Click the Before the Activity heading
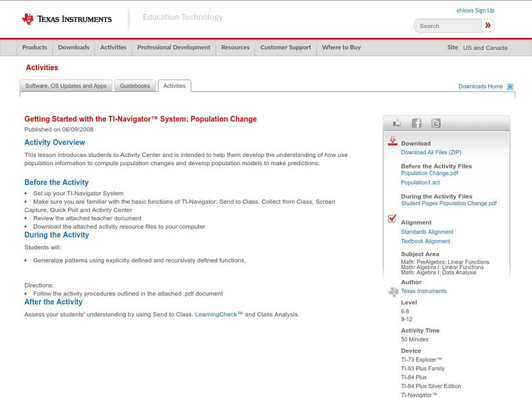Screen dimensions: 532x398 [x=57, y=182]
